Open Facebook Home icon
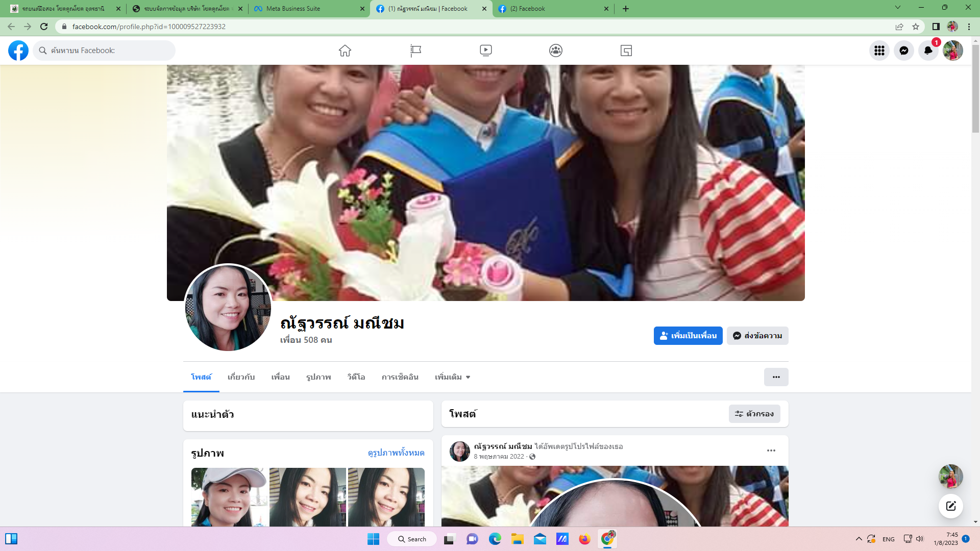This screenshot has width=980, height=551. tap(345, 51)
